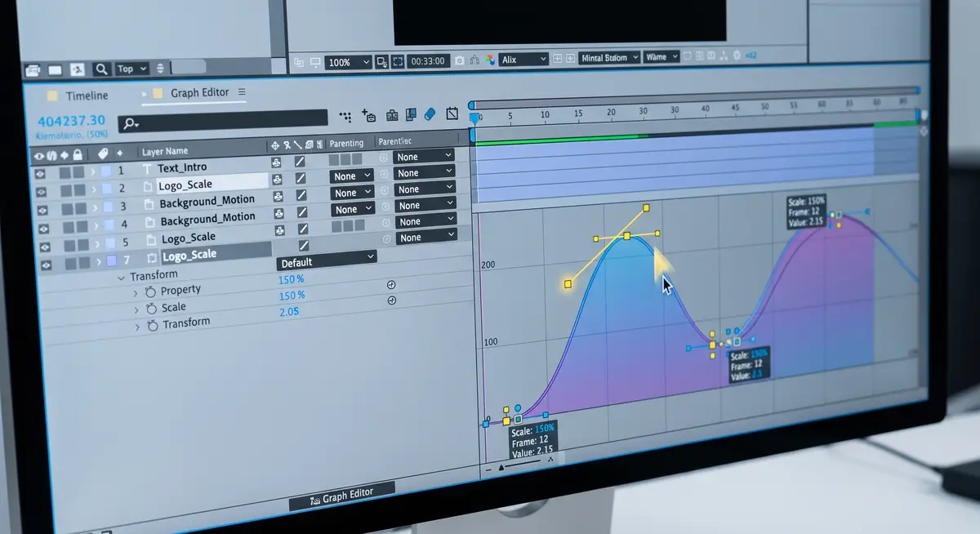Toggle eye visibility for layer 3 Background_Motion
This screenshot has height=534, width=980.
pos(42,210)
